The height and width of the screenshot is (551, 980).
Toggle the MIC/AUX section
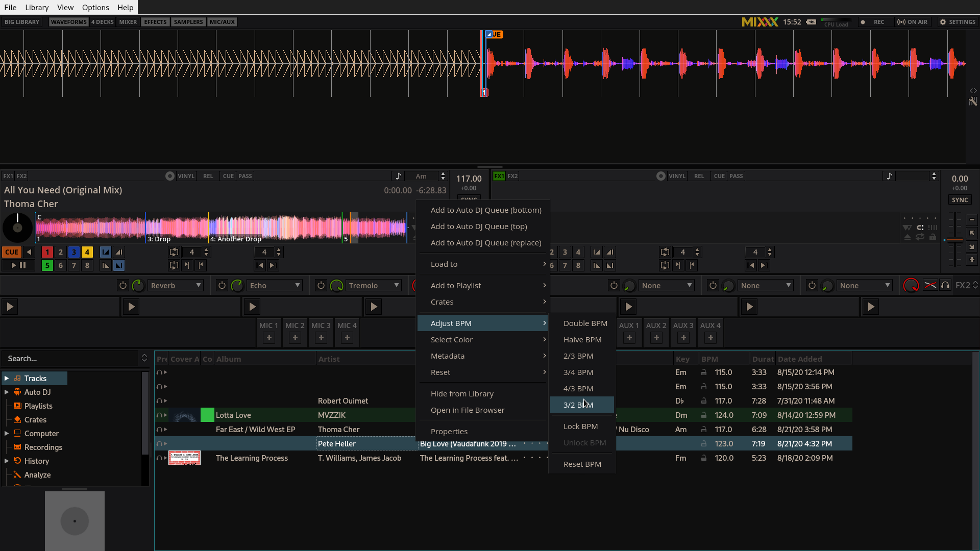click(x=223, y=22)
